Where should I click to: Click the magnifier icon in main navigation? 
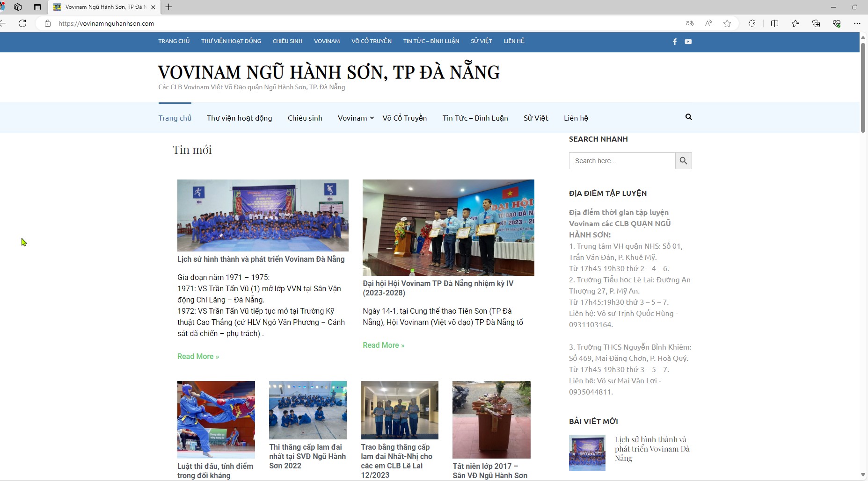pyautogui.click(x=689, y=117)
